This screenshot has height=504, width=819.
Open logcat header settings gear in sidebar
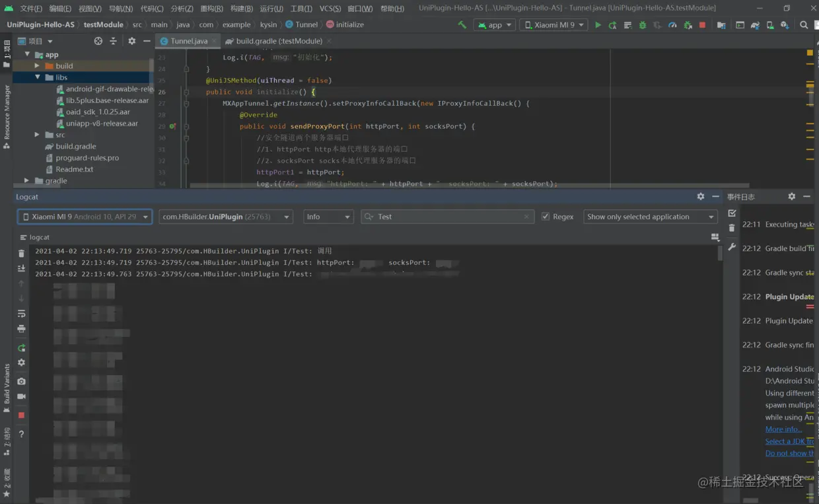pyautogui.click(x=21, y=363)
